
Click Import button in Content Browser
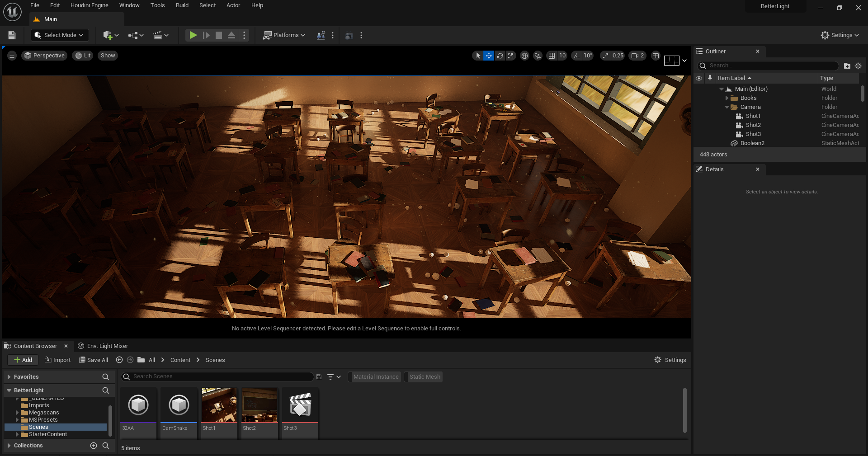coord(58,360)
